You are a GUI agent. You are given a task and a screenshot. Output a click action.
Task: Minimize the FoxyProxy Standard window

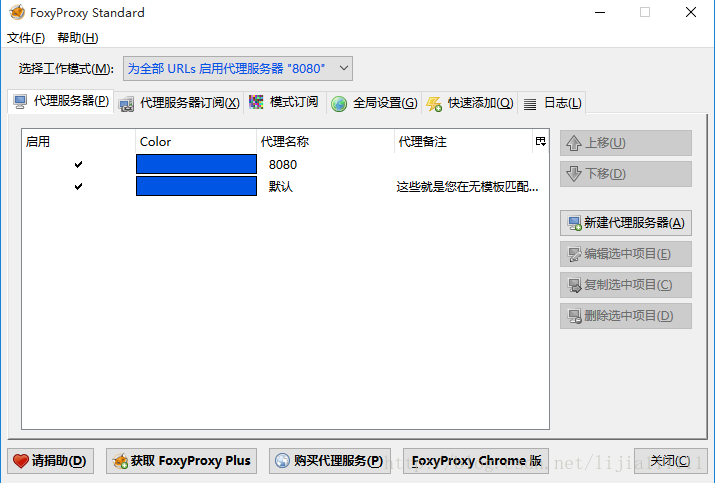pyautogui.click(x=600, y=12)
